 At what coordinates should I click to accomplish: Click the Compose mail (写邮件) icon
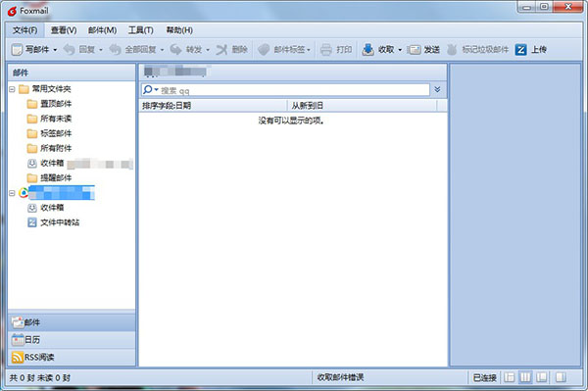(x=17, y=49)
